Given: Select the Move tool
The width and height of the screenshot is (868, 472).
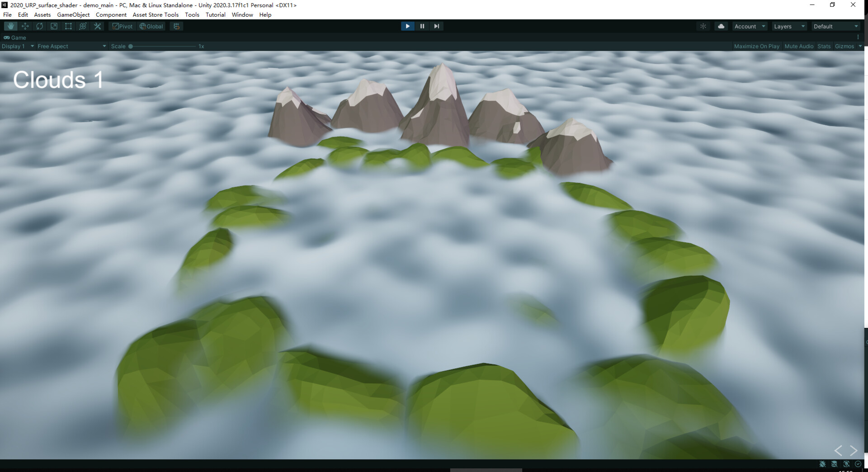Looking at the screenshot, I should [25, 26].
